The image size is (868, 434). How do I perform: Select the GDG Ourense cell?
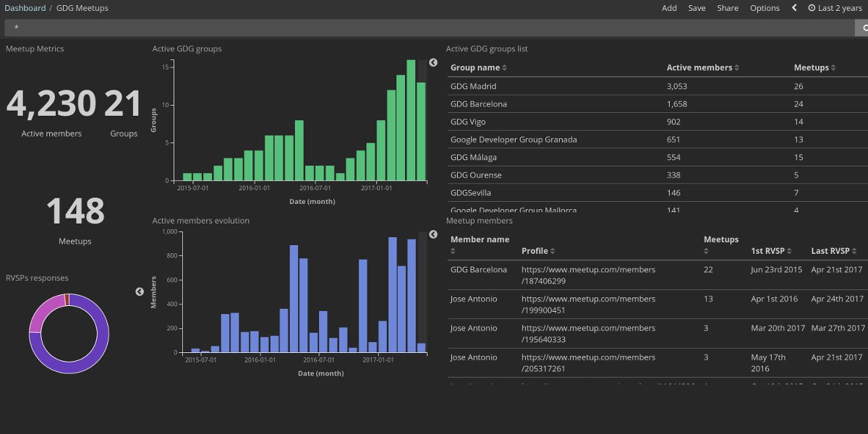(x=476, y=175)
